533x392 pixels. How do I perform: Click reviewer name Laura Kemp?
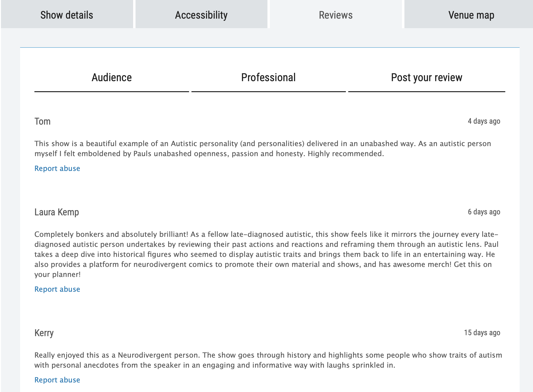coord(57,212)
